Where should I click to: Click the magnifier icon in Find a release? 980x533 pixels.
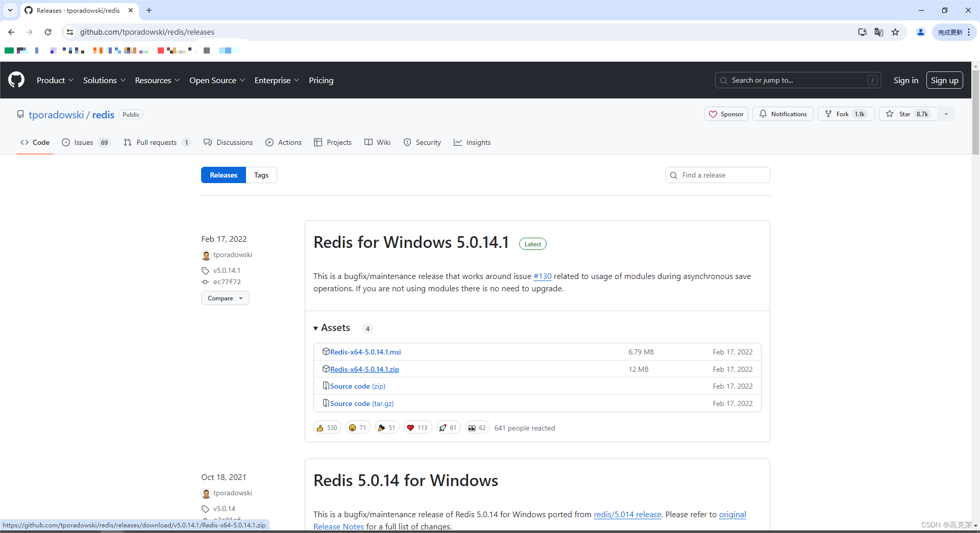pyautogui.click(x=674, y=175)
